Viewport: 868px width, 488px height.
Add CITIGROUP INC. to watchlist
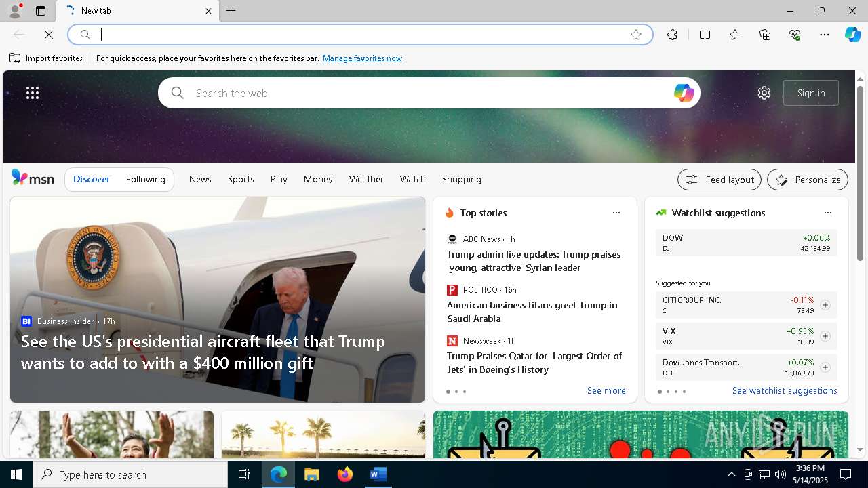click(825, 305)
